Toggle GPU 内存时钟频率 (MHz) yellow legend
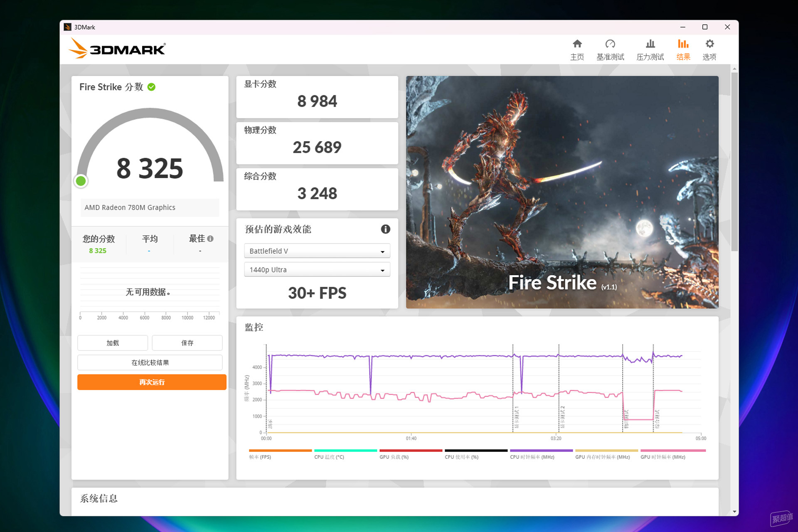The image size is (798, 532). (x=606, y=454)
